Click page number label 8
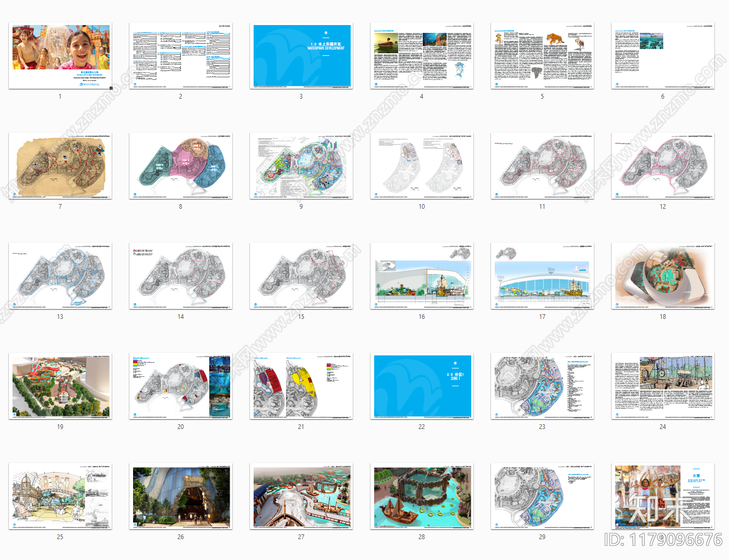 (x=181, y=207)
